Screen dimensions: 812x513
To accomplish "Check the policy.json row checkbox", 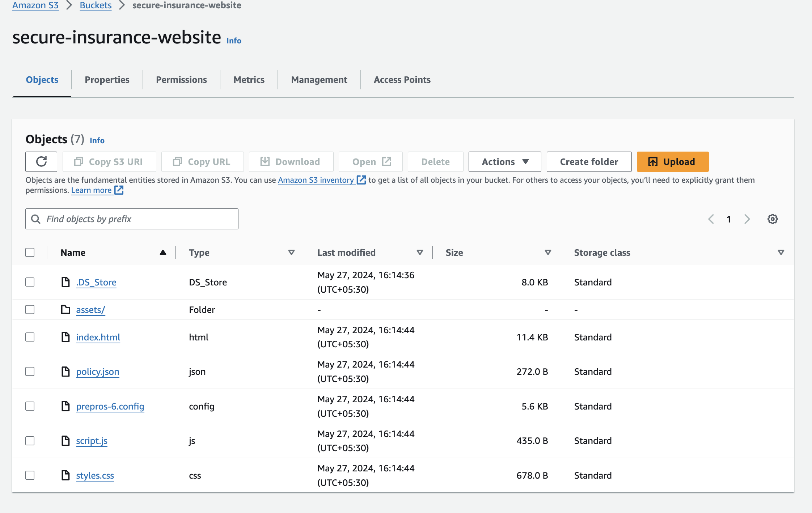I will coord(30,372).
